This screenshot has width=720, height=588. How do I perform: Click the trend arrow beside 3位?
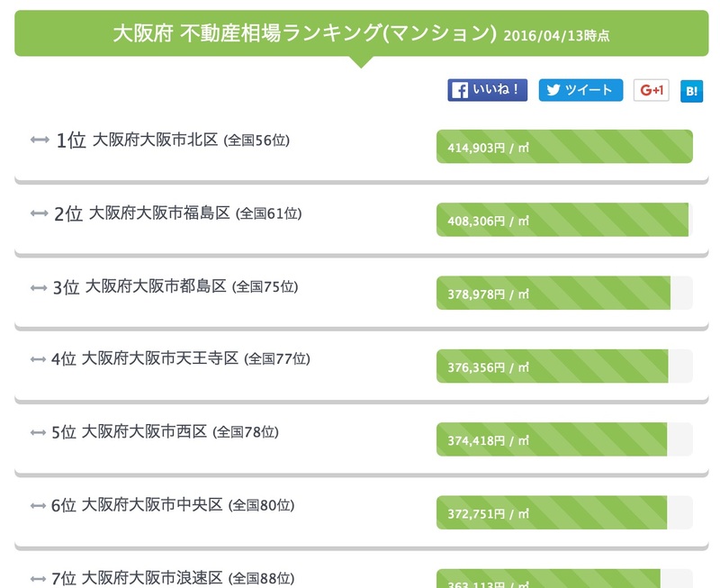click(39, 287)
